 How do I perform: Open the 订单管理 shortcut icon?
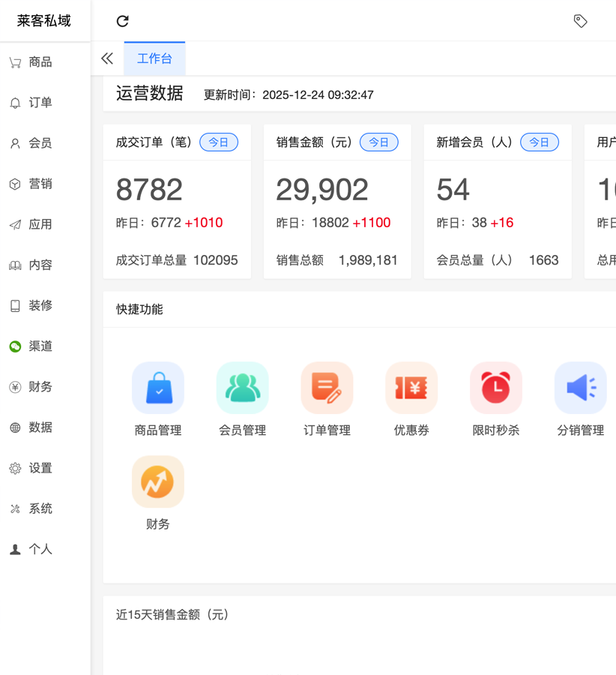coord(327,388)
